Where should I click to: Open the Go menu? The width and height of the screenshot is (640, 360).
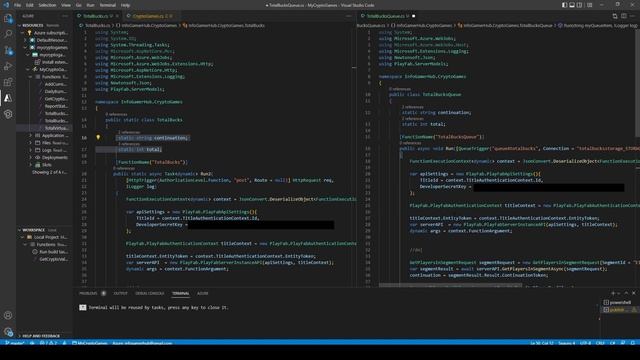coord(78,5)
